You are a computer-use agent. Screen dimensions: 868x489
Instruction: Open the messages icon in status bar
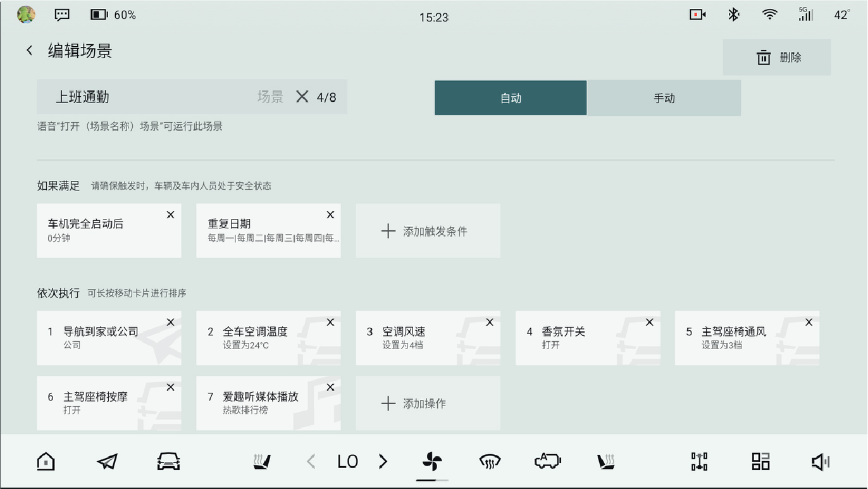pyautogui.click(x=62, y=15)
